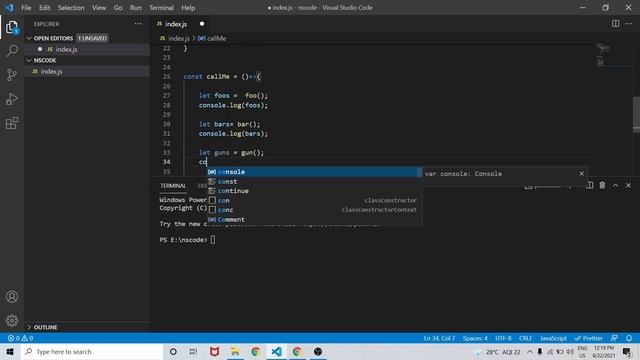Screen dimensions: 640x360
Task: Close the terminal panel
Action: (x=628, y=185)
